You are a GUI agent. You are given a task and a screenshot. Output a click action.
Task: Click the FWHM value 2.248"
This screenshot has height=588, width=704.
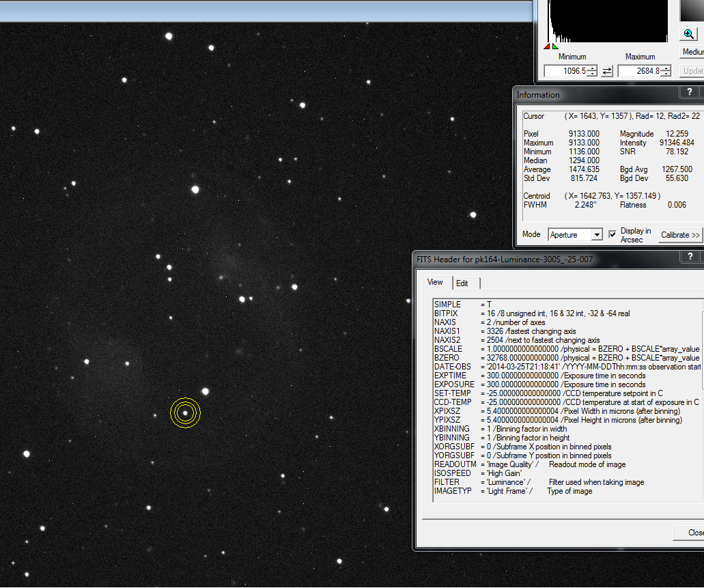click(x=585, y=205)
